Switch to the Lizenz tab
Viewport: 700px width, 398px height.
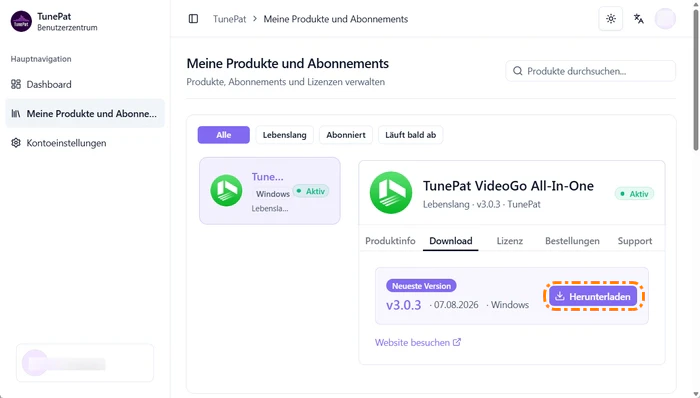509,241
